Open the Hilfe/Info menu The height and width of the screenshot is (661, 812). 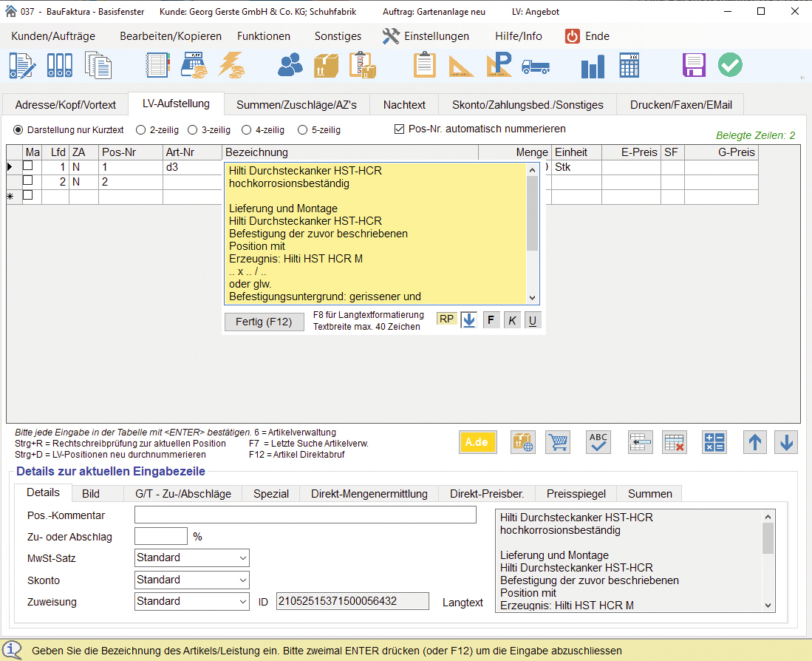point(519,36)
